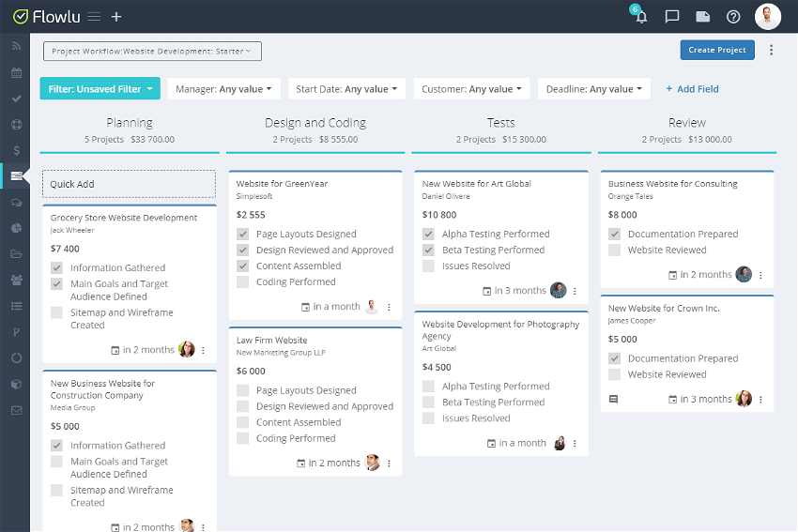This screenshot has width=798, height=532.
Task: Open the pie chart reports icon in sidebar
Action: pos(16,228)
